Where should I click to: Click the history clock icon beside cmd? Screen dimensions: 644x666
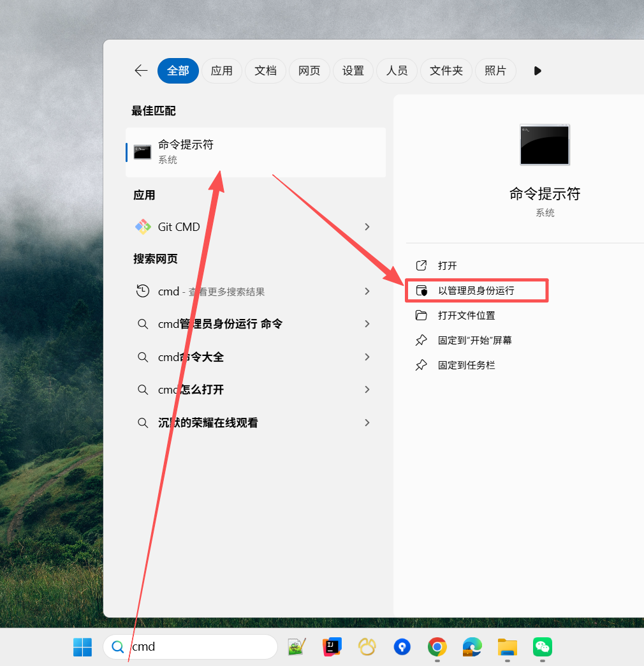pyautogui.click(x=143, y=291)
